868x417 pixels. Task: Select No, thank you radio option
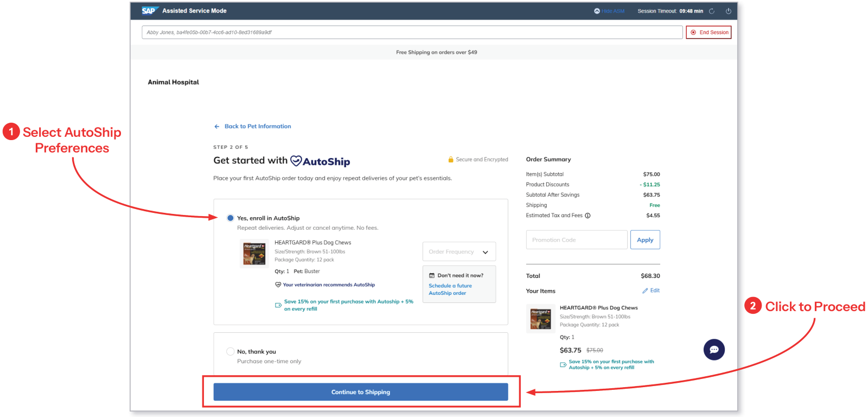(231, 351)
